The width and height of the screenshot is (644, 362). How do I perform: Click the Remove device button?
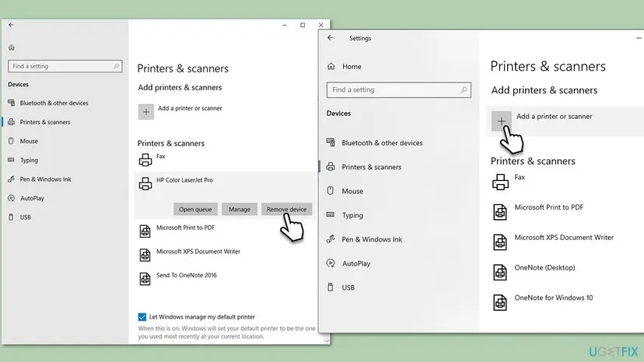click(287, 209)
